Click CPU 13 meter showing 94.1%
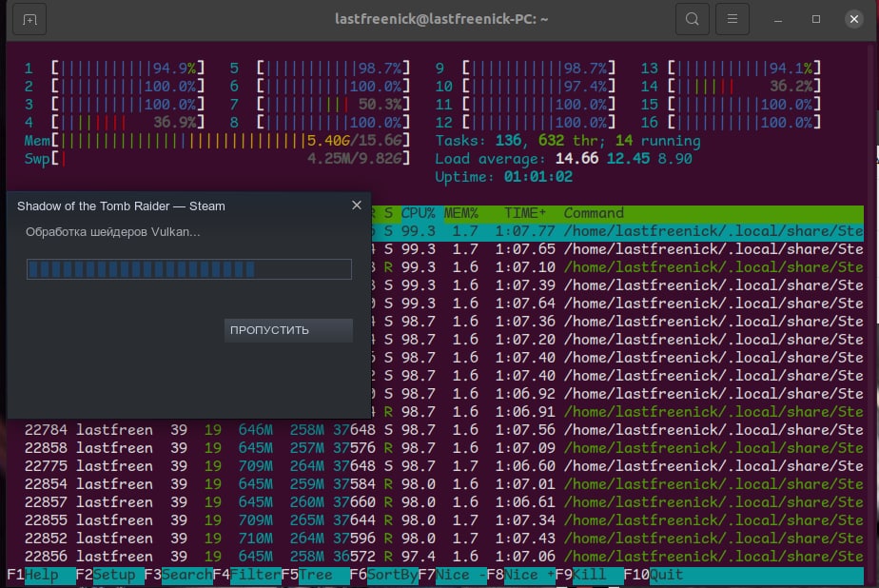 tap(731, 69)
